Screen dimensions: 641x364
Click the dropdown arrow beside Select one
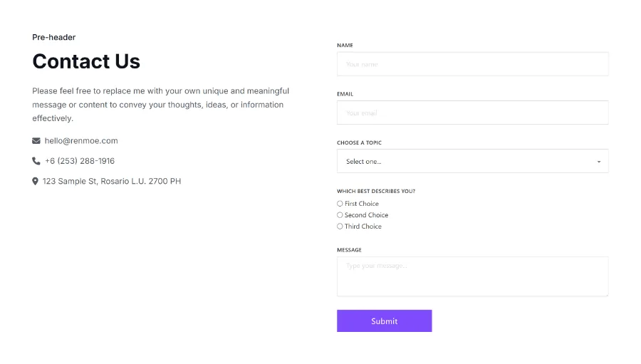(x=598, y=162)
